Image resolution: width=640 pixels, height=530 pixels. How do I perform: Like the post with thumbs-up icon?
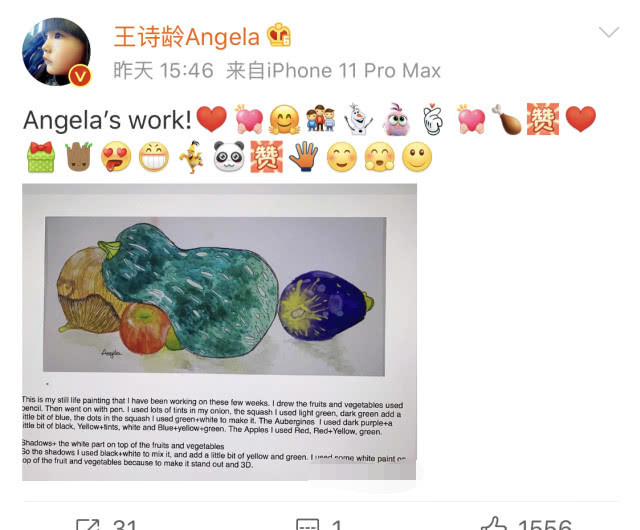(x=494, y=523)
